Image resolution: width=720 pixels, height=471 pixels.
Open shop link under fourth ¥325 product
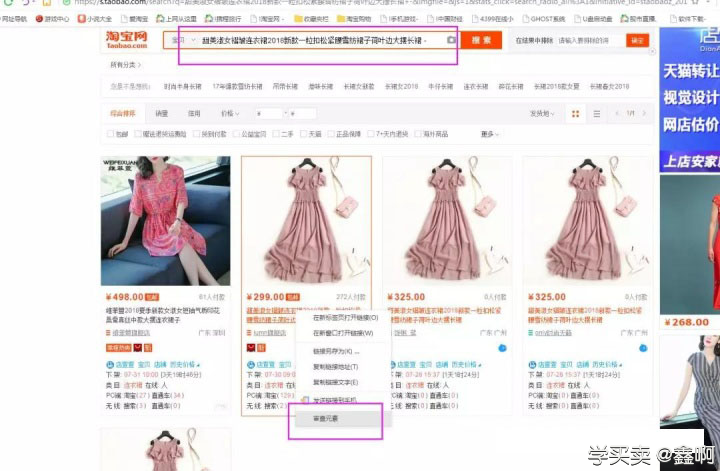click(551, 333)
